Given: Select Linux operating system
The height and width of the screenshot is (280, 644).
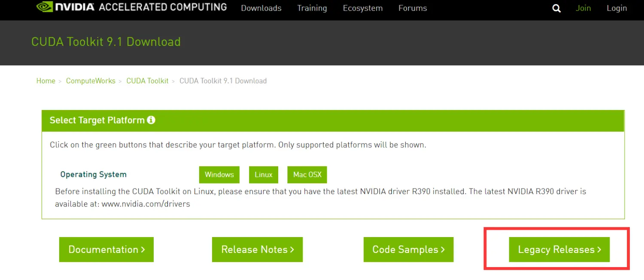Looking at the screenshot, I should point(264,174).
